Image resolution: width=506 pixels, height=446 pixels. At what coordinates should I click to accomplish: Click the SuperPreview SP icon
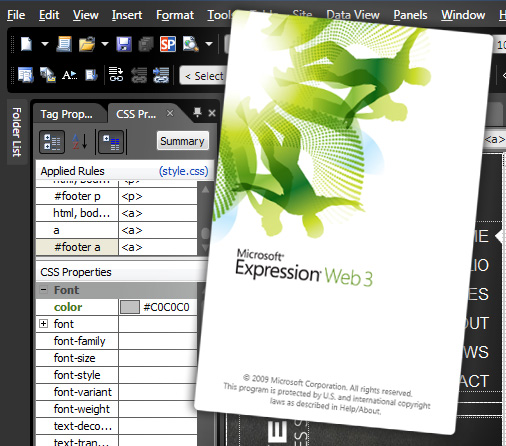tap(168, 44)
